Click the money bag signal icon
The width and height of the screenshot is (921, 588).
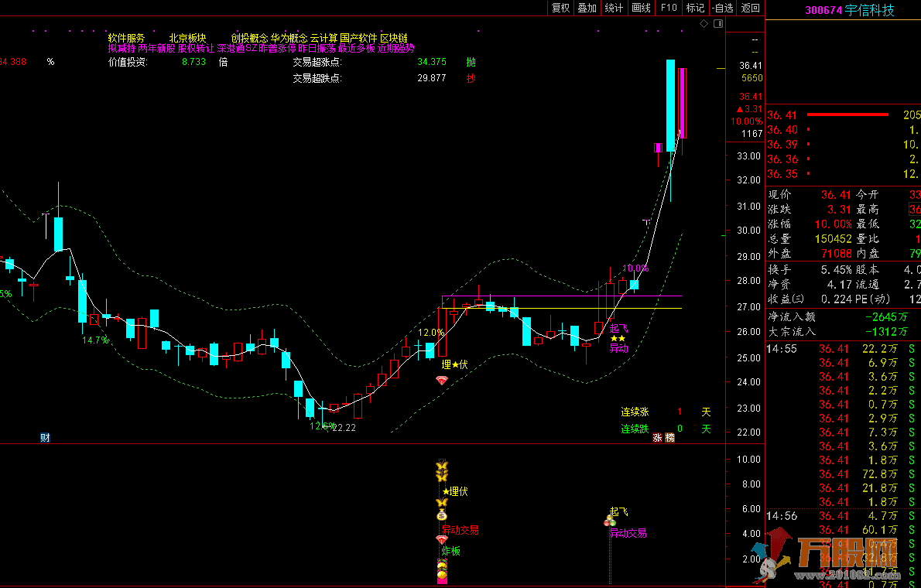click(442, 515)
